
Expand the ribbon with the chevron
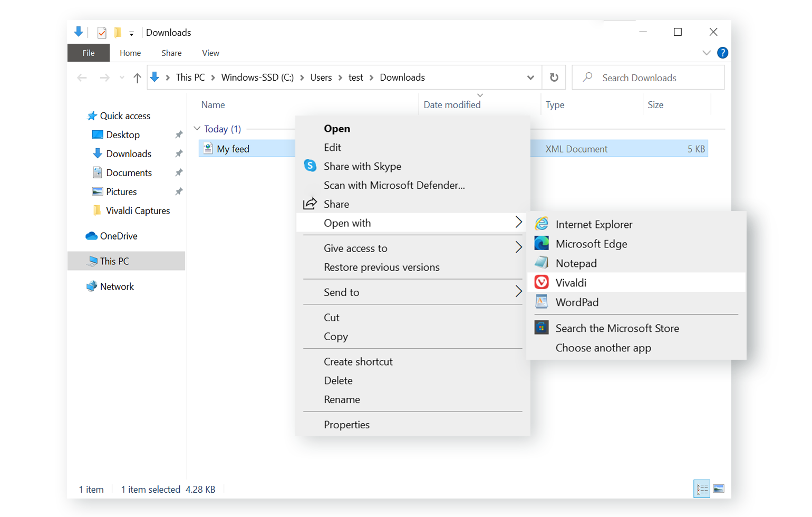pos(707,53)
